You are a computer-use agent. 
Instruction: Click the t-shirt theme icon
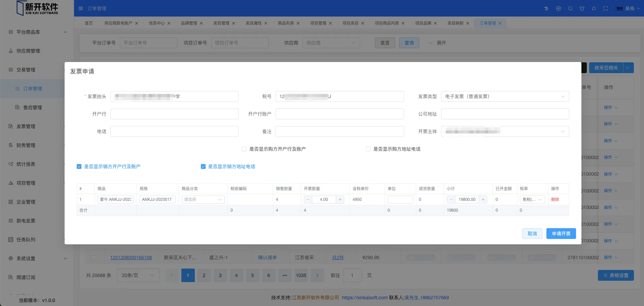(x=582, y=8)
